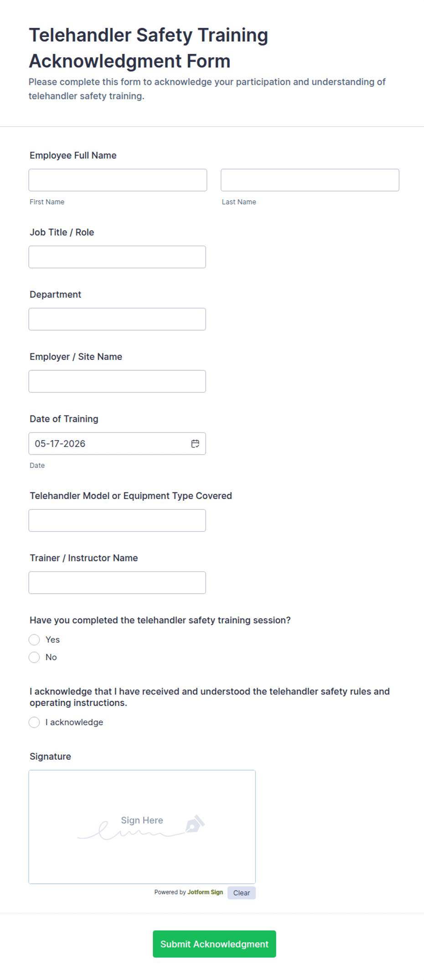Click the Yes option label text

pos(52,640)
